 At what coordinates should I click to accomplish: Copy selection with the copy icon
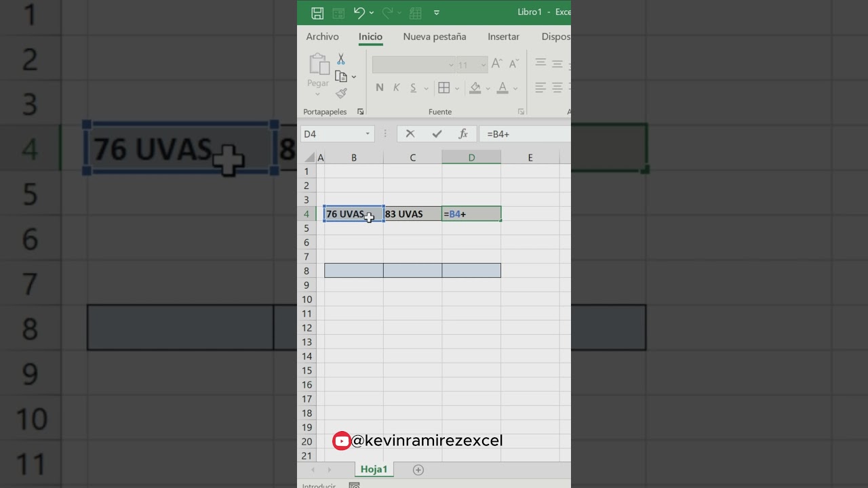point(341,77)
